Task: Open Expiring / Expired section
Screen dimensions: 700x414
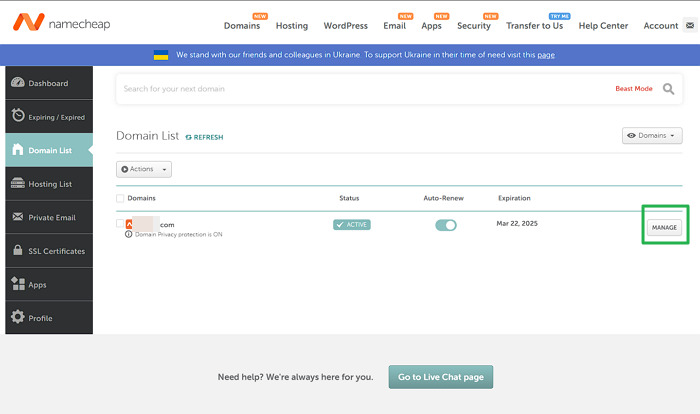Action: point(49,116)
